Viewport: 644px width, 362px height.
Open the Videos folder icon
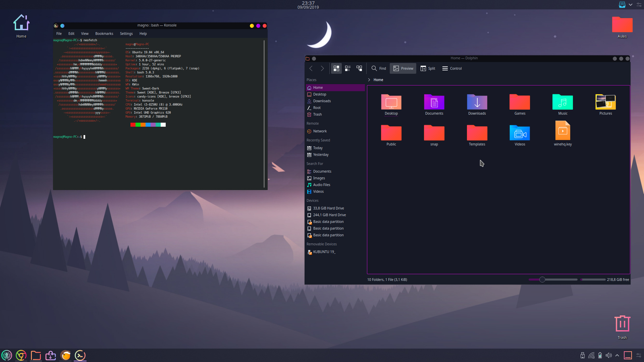(520, 133)
